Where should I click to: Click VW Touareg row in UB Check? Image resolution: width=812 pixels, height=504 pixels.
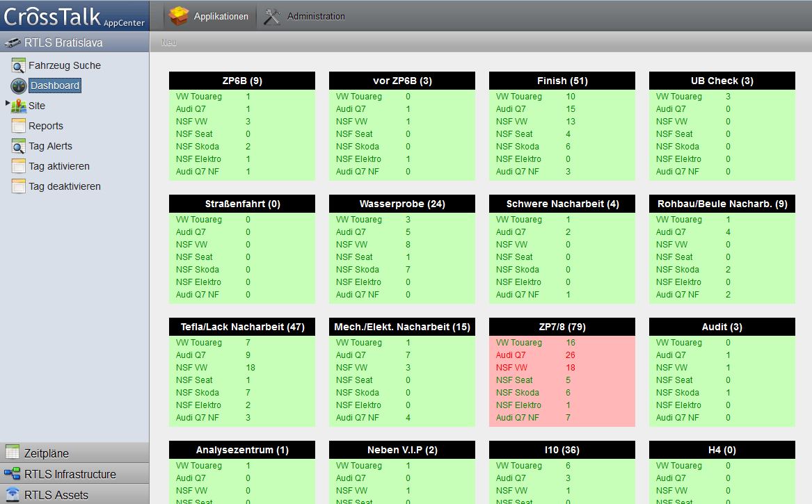coord(722,96)
